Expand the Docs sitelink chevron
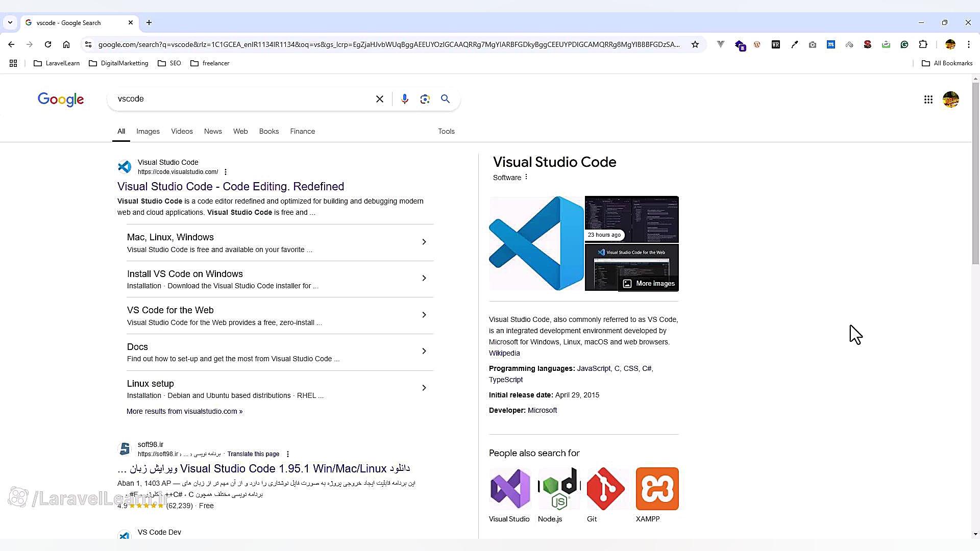 [x=424, y=351]
